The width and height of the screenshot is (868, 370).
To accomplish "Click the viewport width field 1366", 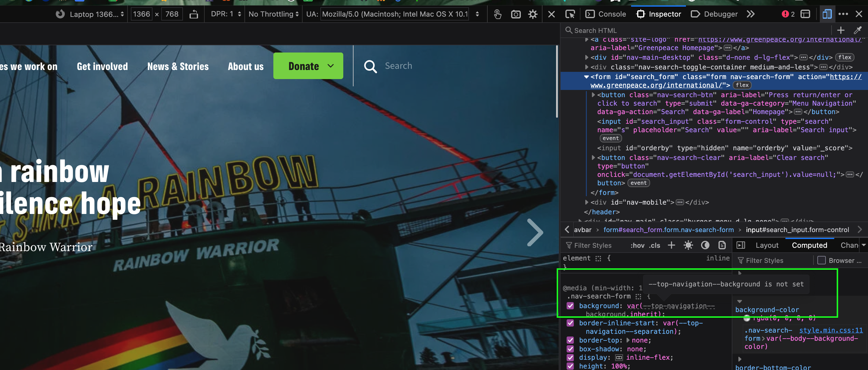I will 142,14.
